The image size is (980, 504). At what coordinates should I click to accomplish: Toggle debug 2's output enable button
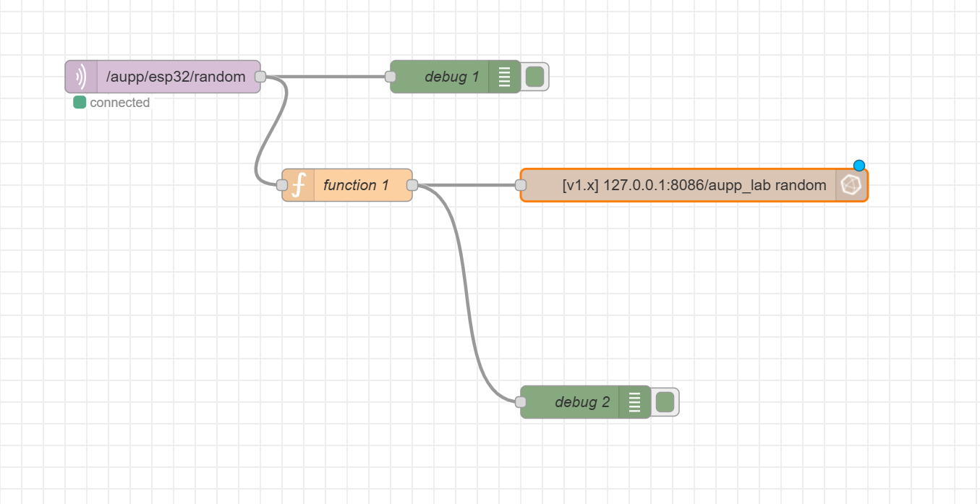[x=665, y=402]
